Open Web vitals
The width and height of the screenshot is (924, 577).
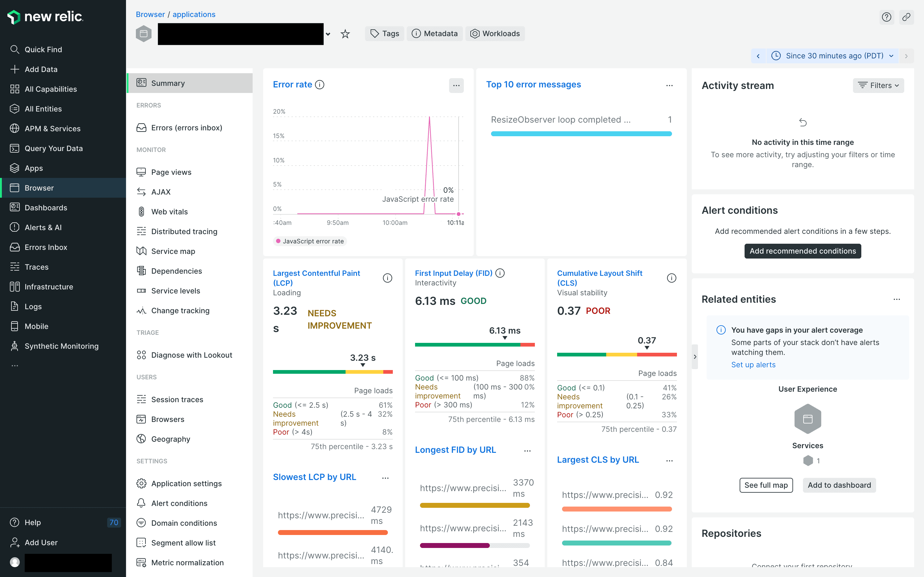(x=162, y=212)
